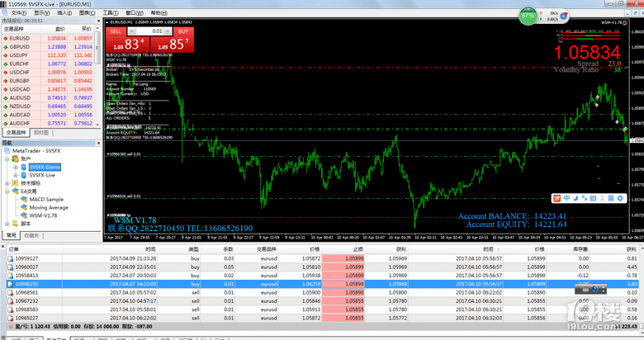The height and width of the screenshot is (340, 644).
Task: Collapse the 账户 accounts tree node
Action: coord(7,159)
